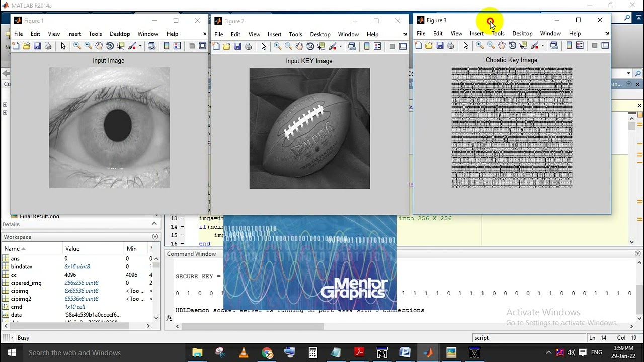
Task: Show plot tools and dock Figure 1
Action: pyautogui.click(x=202, y=46)
